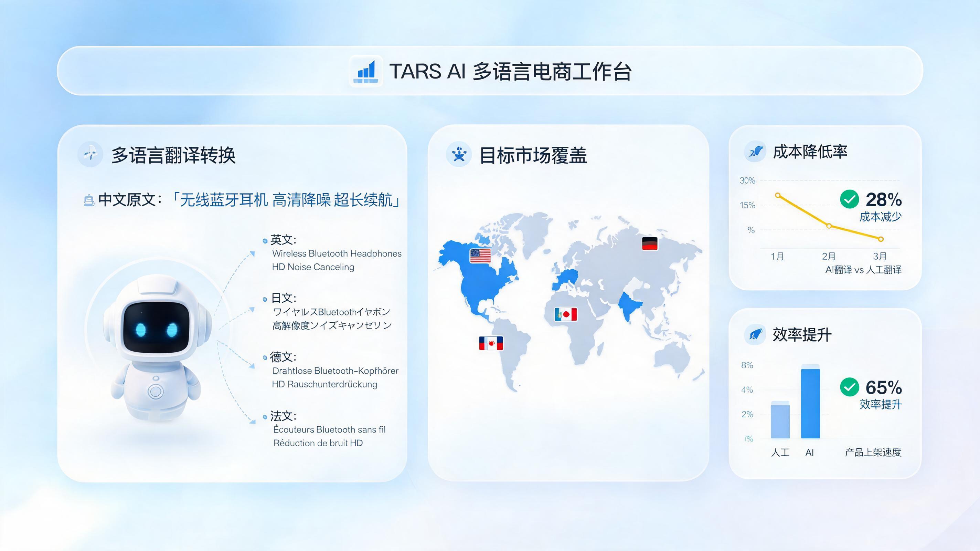Click the 3月 data point on cost line
The width and height of the screenshot is (980, 551).
point(881,239)
